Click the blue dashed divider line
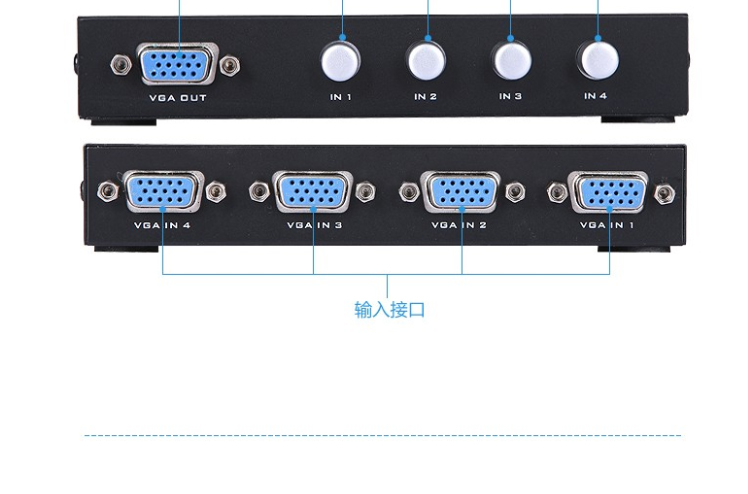This screenshot has width=748, height=494. click(383, 435)
